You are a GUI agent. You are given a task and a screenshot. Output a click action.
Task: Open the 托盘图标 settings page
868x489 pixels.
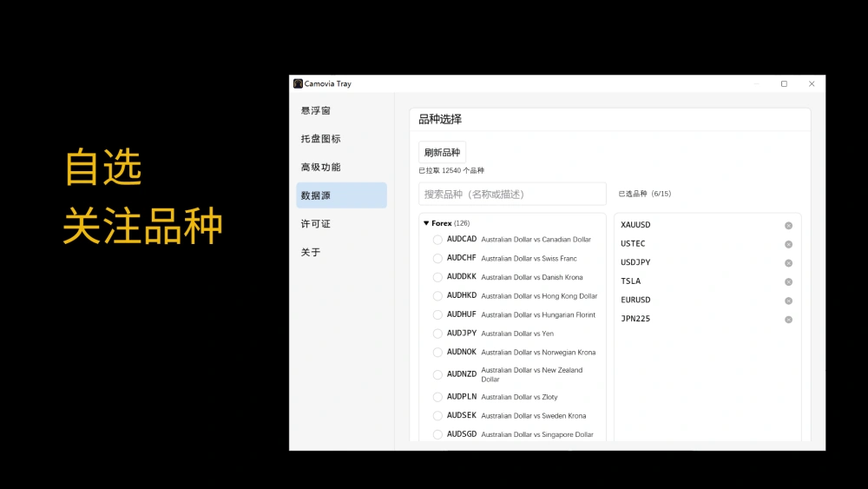(341, 139)
